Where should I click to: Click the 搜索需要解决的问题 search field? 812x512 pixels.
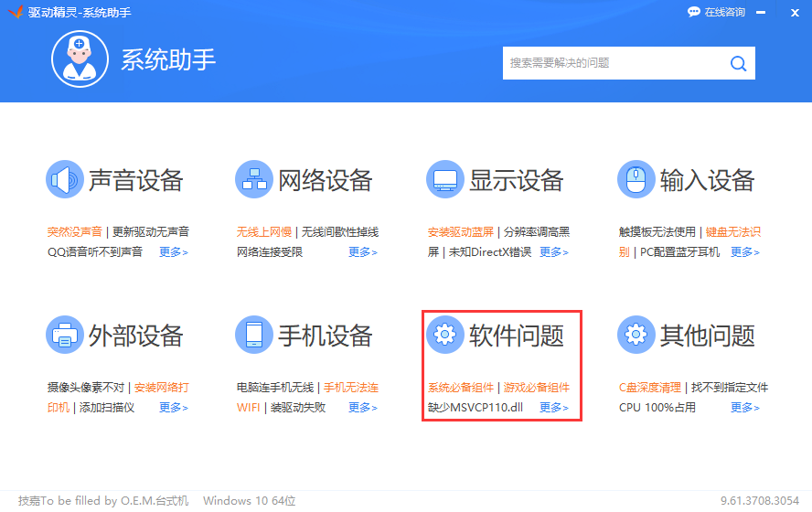[613, 63]
